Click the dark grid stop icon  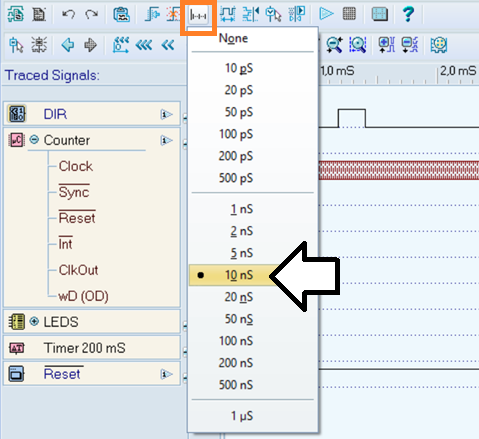point(349,14)
